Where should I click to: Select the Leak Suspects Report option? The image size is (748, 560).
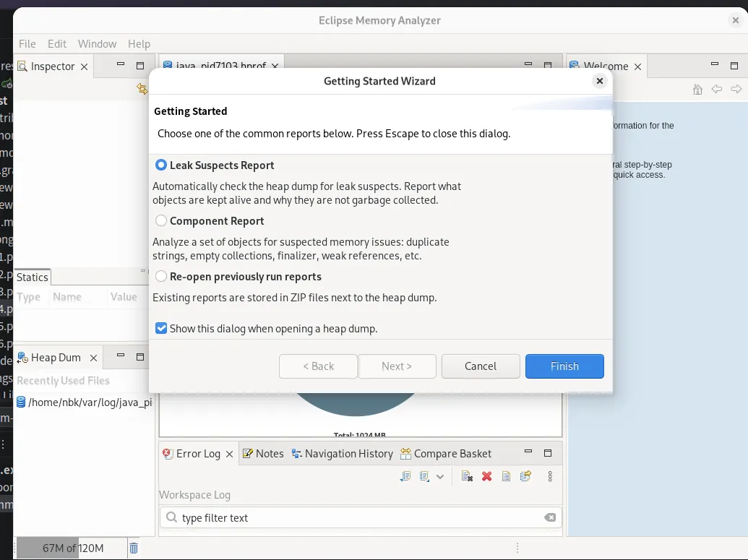tap(161, 165)
